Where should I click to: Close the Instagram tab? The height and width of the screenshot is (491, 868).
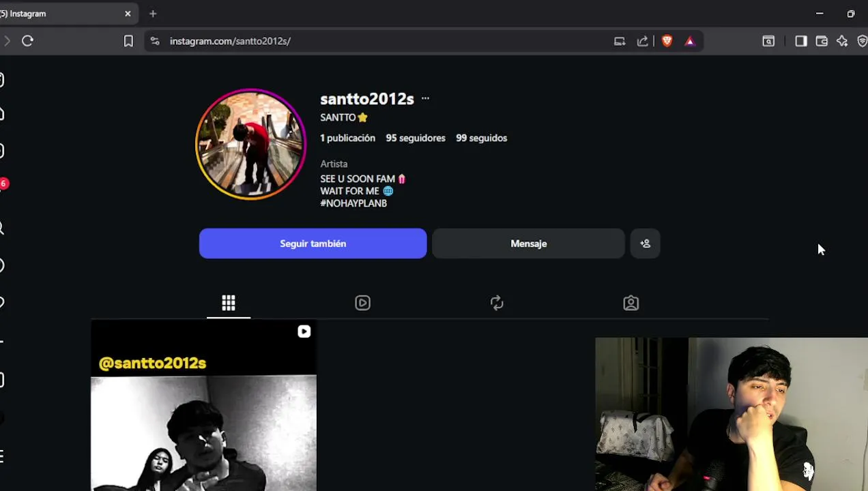coord(128,14)
